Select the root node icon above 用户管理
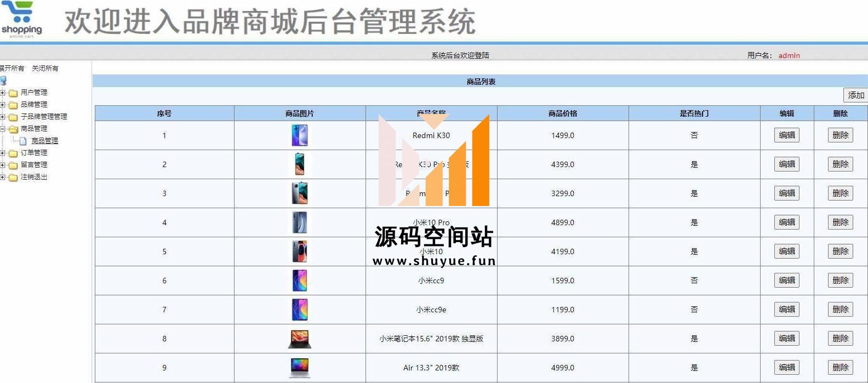 pos(3,81)
